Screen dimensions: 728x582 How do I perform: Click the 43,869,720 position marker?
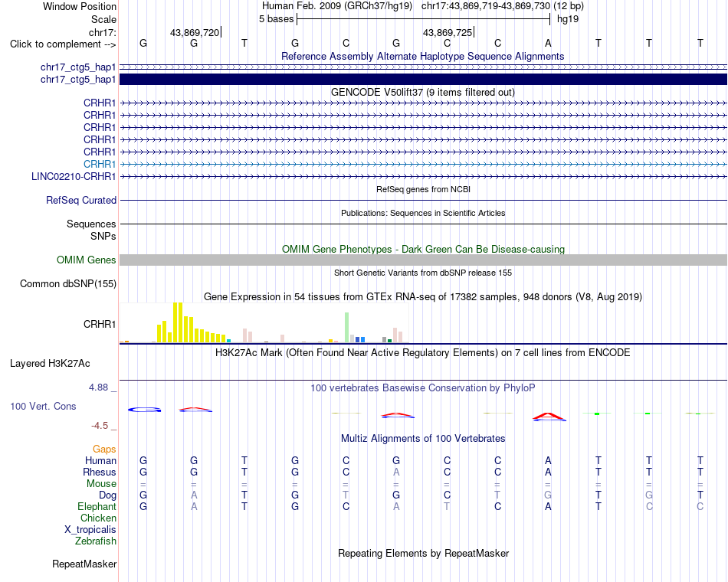[x=195, y=32]
